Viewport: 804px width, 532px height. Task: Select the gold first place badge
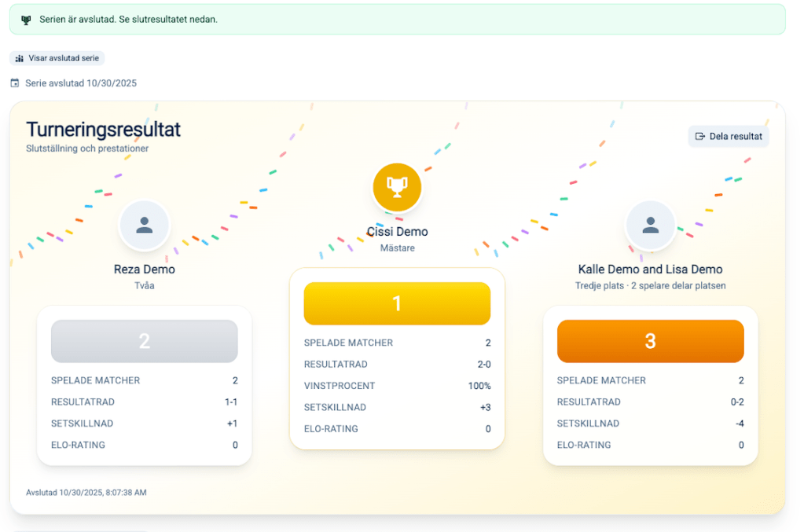[397, 303]
